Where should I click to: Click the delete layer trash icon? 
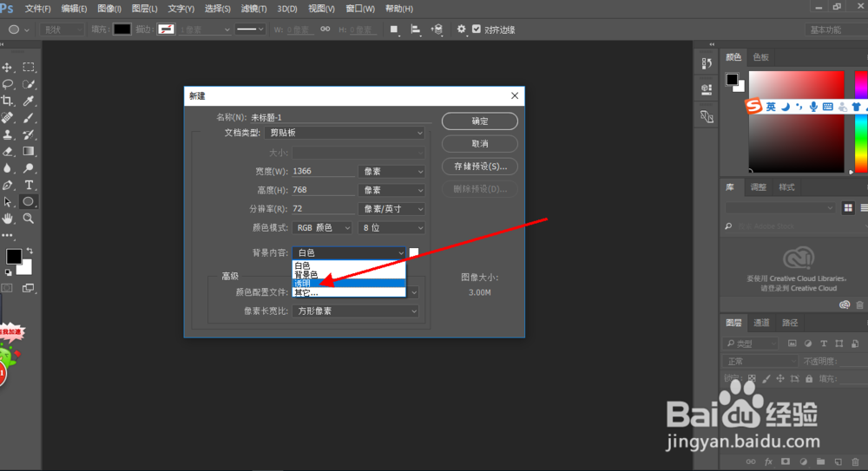[855, 461]
